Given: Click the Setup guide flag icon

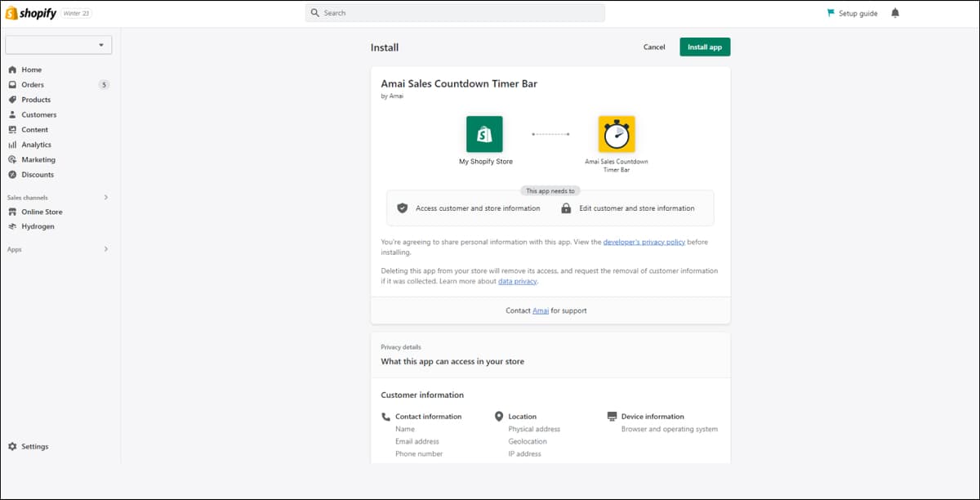Looking at the screenshot, I should 831,13.
